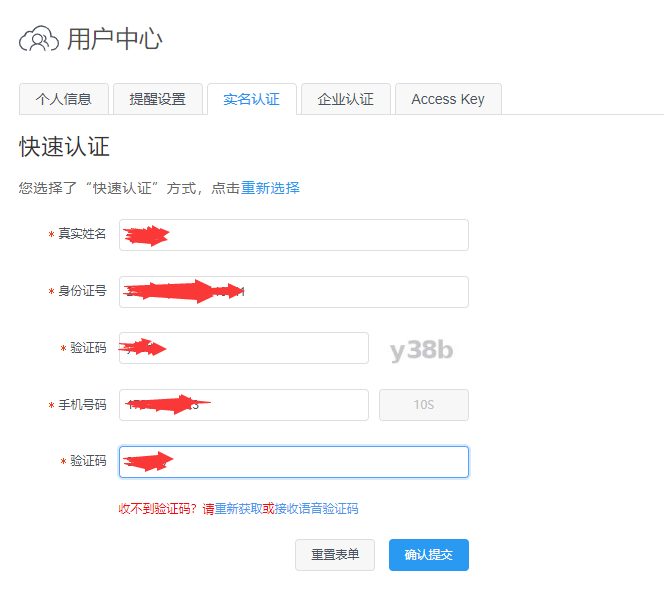Submit with the 确认提交 button
Viewport: 664px width, 602px height.
click(x=428, y=555)
